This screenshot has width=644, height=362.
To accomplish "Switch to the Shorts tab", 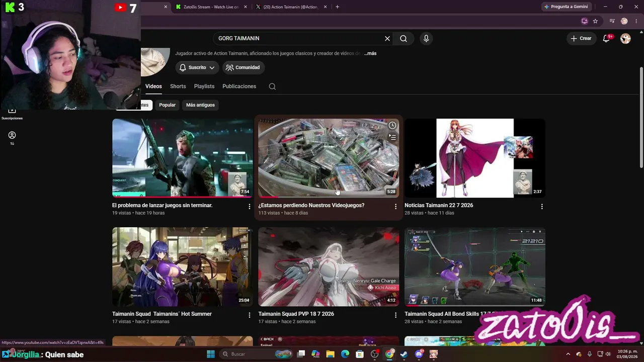I will point(178,86).
